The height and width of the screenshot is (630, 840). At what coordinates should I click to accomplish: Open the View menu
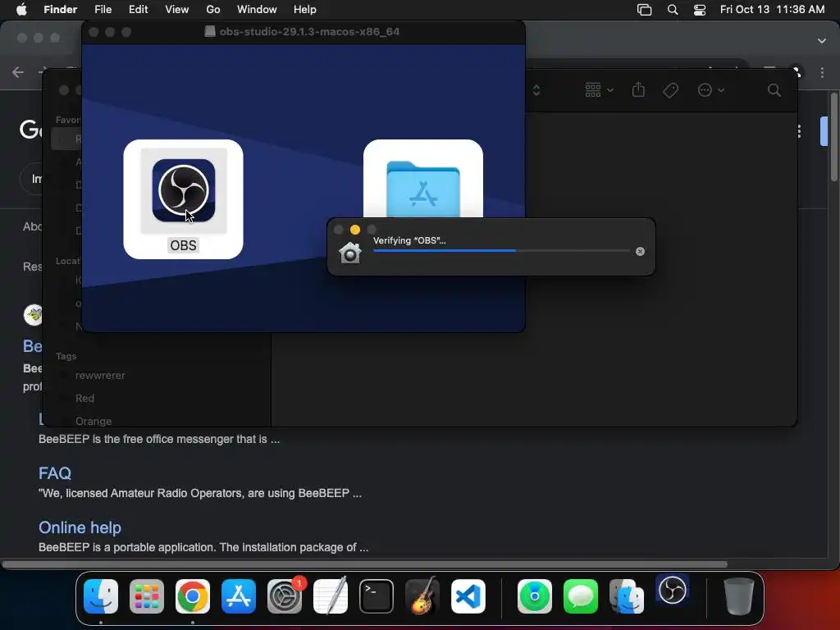[x=177, y=10]
